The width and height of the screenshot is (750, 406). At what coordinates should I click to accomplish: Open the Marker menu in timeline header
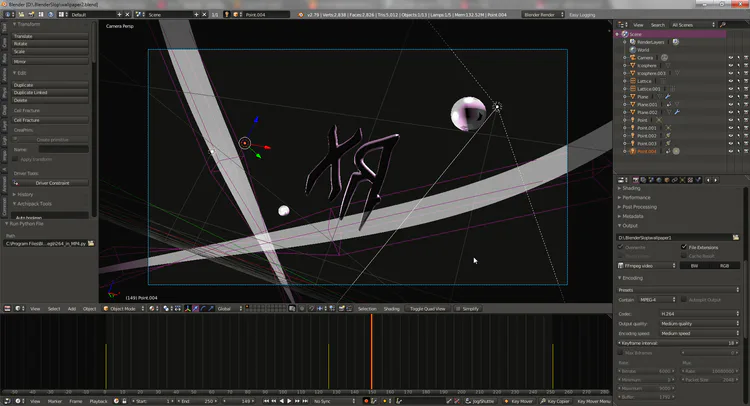pos(55,401)
